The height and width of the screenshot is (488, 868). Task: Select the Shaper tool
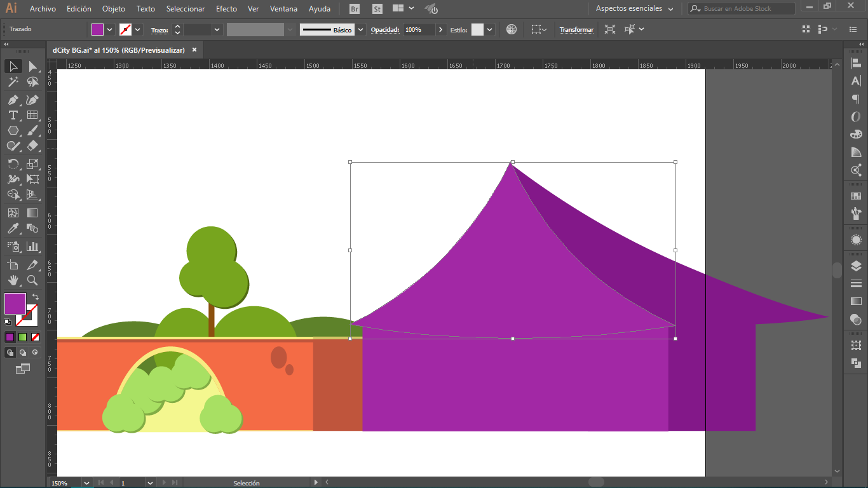(13, 146)
